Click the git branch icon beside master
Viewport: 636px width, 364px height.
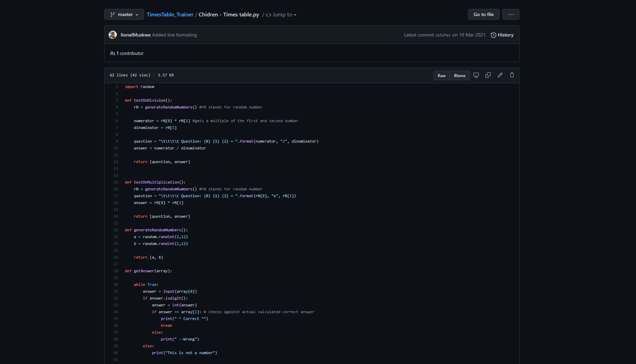pos(113,15)
